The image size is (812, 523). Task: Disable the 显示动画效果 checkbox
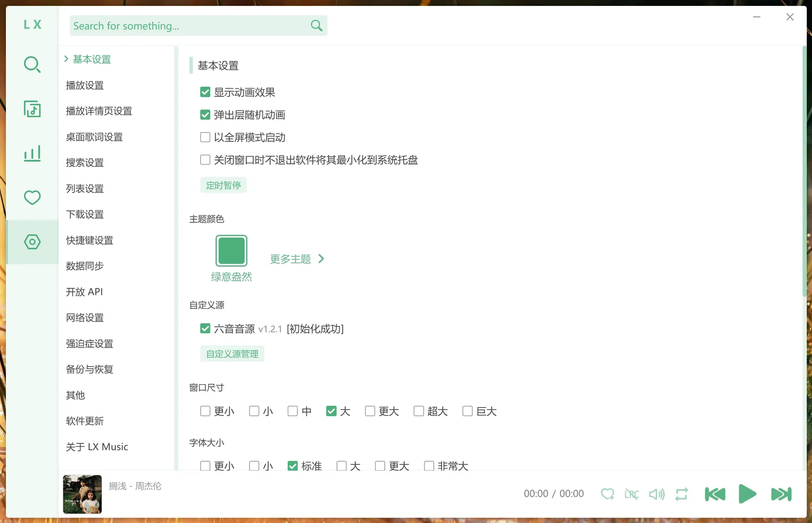tap(205, 92)
